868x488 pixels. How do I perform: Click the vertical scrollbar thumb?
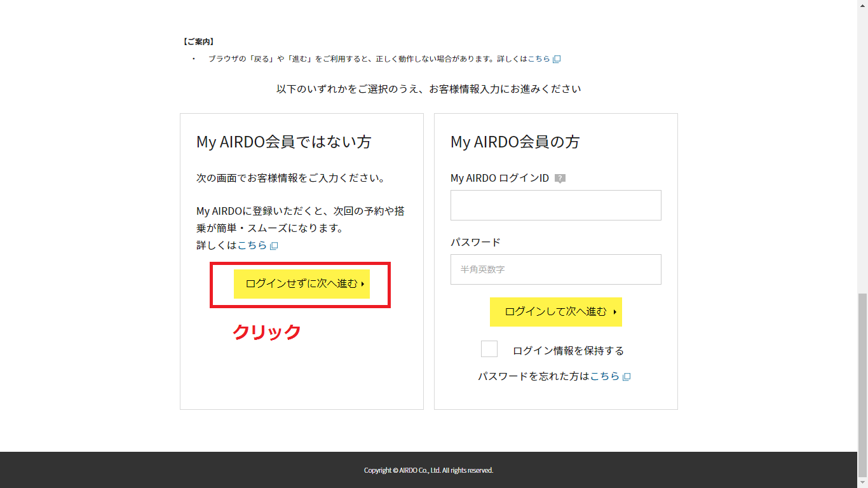click(x=862, y=381)
